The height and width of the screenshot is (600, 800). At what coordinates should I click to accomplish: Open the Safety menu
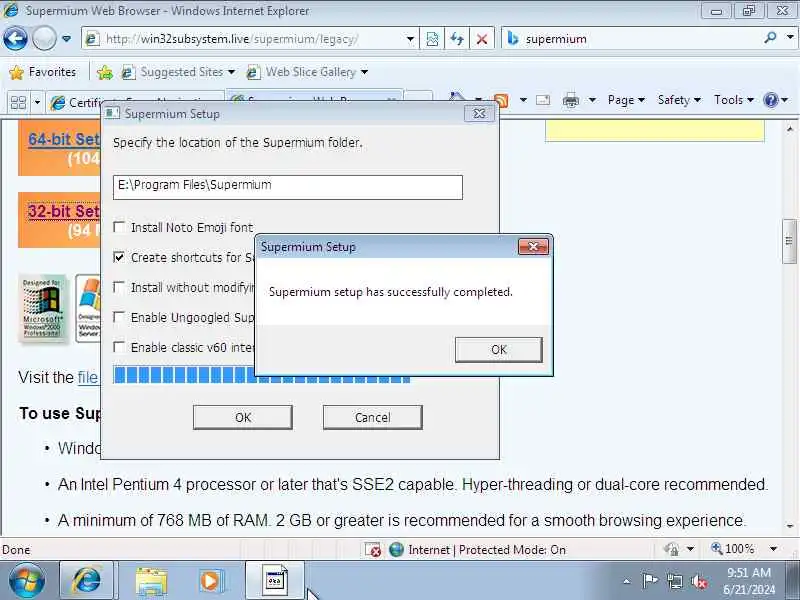click(x=679, y=100)
